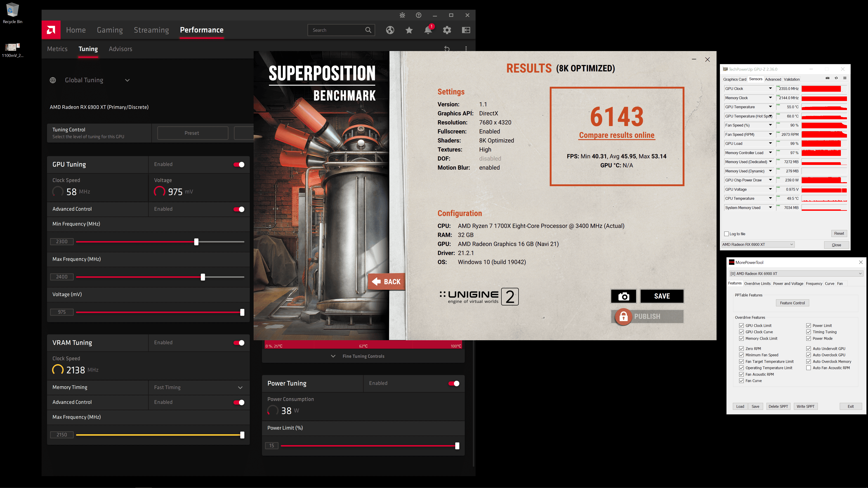Open the help question mark icon
868x488 pixels.
418,15
